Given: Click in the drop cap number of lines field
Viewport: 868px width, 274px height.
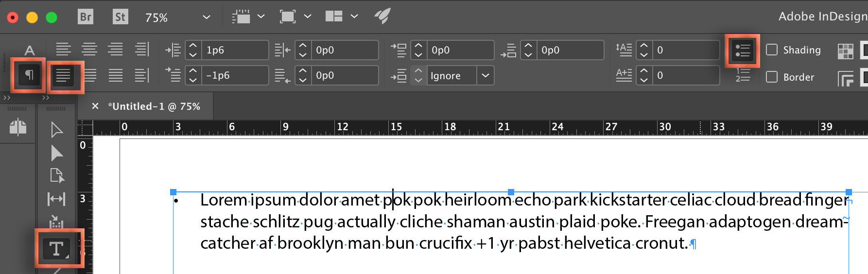Looking at the screenshot, I should tap(685, 50).
